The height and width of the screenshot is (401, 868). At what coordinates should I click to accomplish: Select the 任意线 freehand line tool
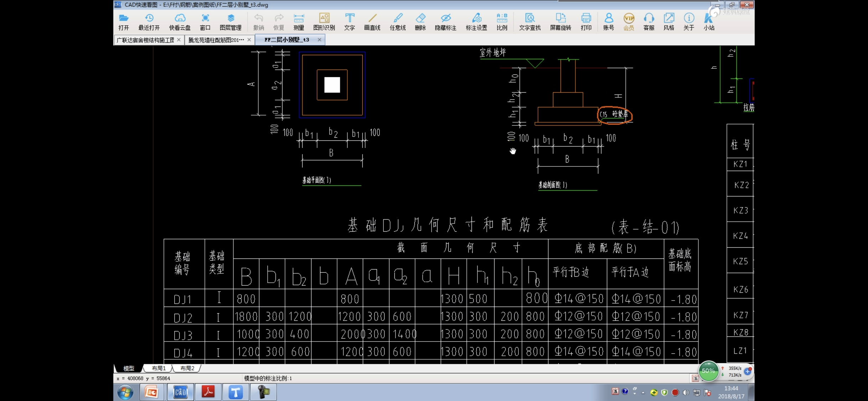pyautogui.click(x=398, y=22)
